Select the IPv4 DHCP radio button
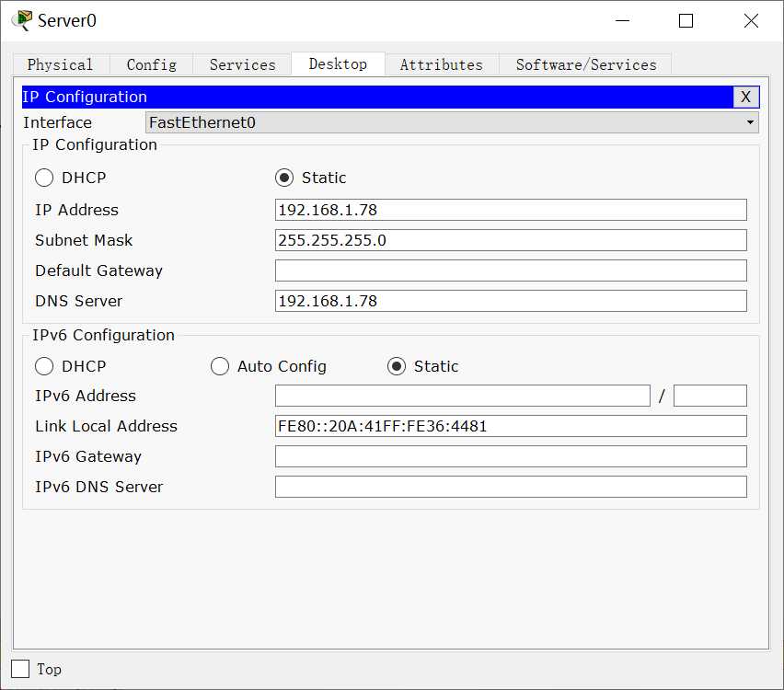 (44, 178)
